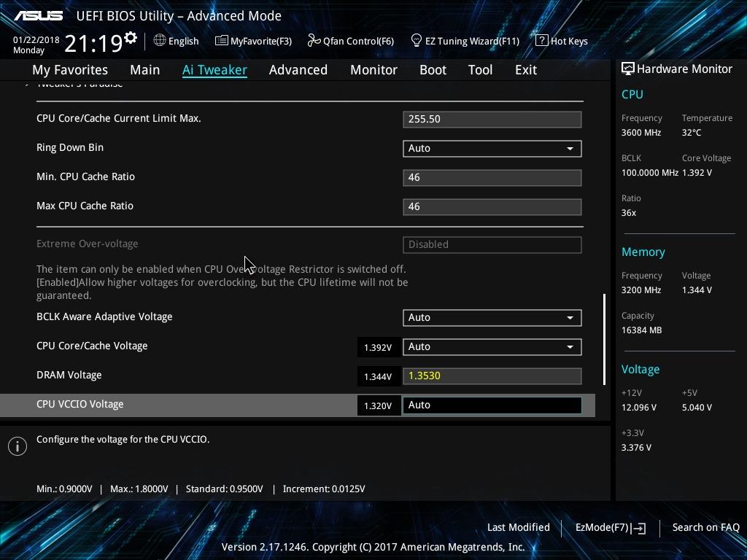Select Min. CPU Cache Ratio label
The width and height of the screenshot is (747, 560).
(86, 176)
